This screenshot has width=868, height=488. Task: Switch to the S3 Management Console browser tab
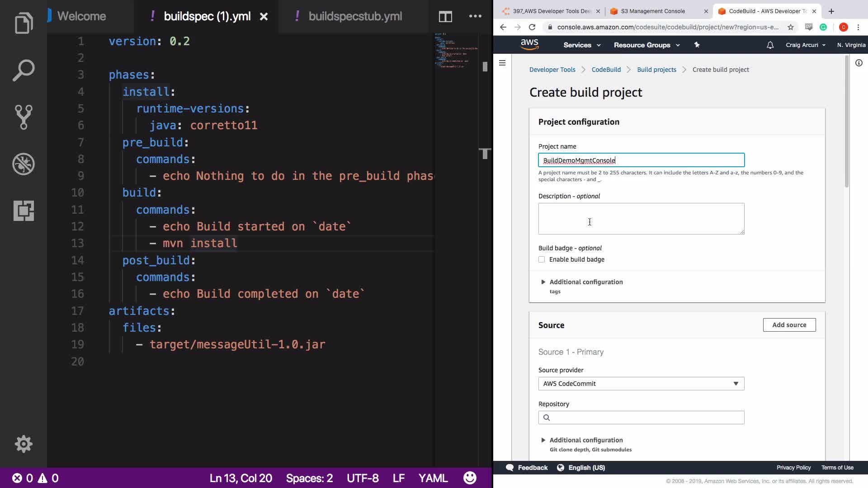coord(652,11)
